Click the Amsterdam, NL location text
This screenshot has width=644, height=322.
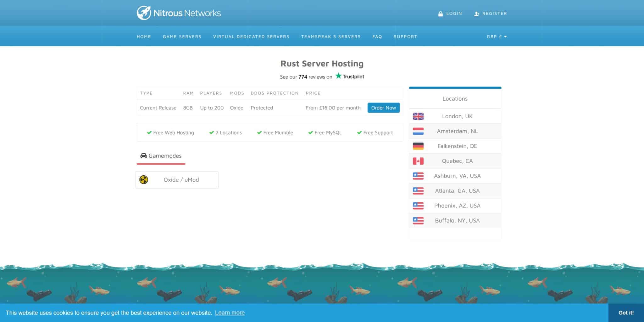(x=457, y=131)
